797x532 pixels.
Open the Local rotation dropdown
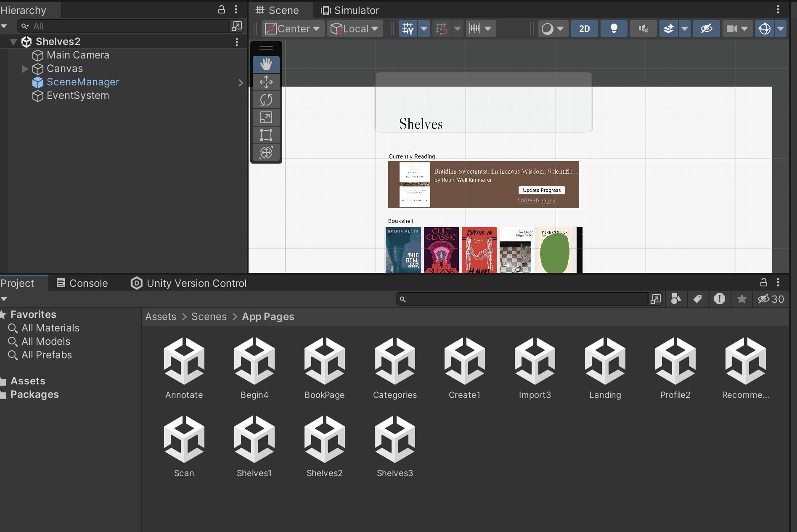tap(355, 29)
